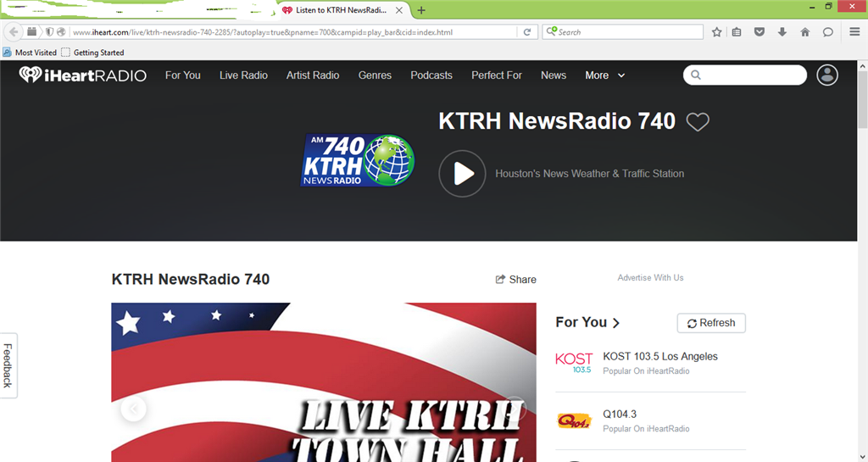Click the URL address bar
This screenshot has height=462, width=868.
pyautogui.click(x=293, y=32)
